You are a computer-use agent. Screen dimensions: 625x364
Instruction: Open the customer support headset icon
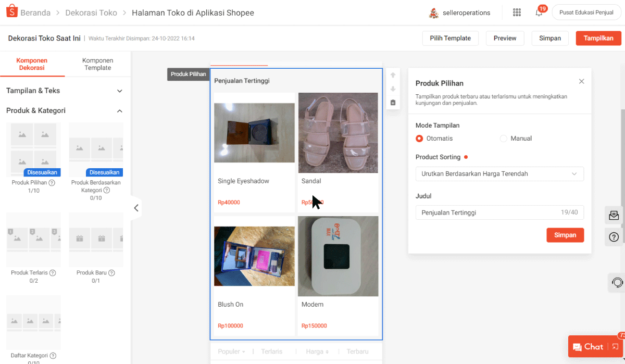pos(617,283)
